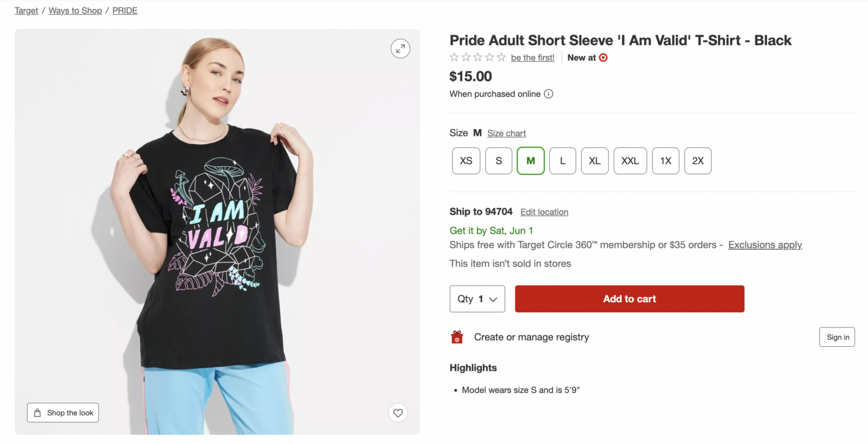The image size is (868, 444).
Task: Click the five-star rating icons
Action: click(x=478, y=58)
